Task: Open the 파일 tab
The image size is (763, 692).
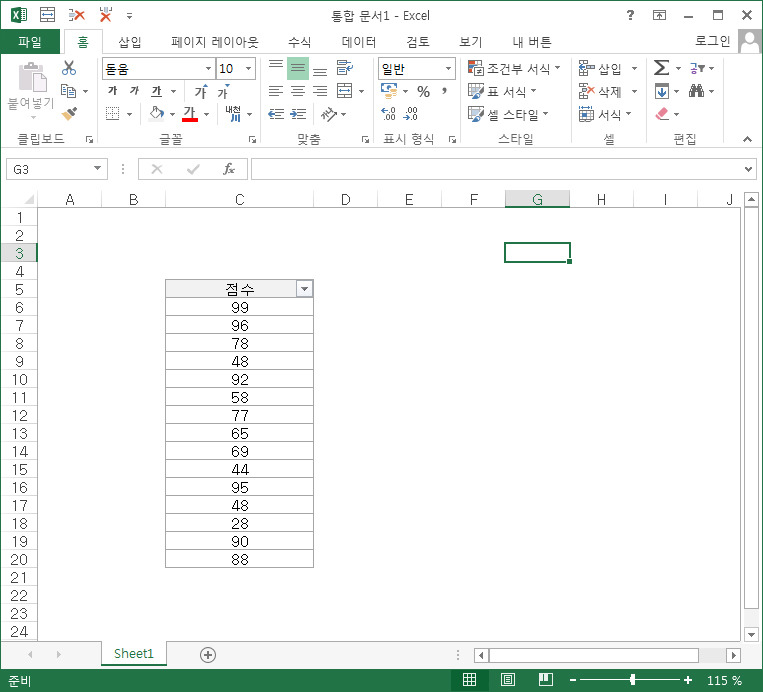Action: pyautogui.click(x=30, y=42)
